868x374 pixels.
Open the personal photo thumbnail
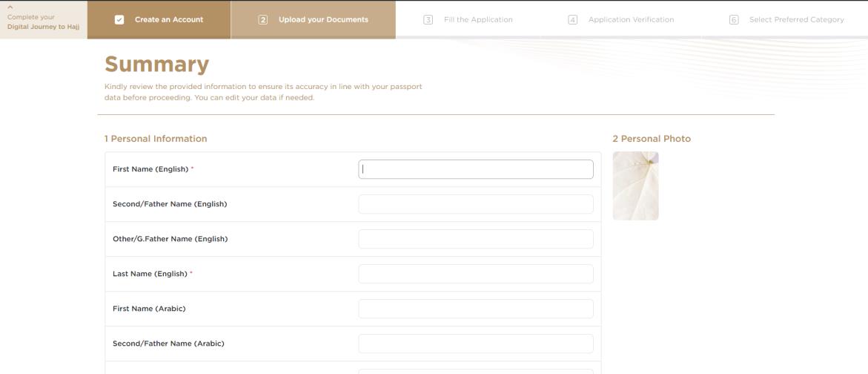(635, 186)
